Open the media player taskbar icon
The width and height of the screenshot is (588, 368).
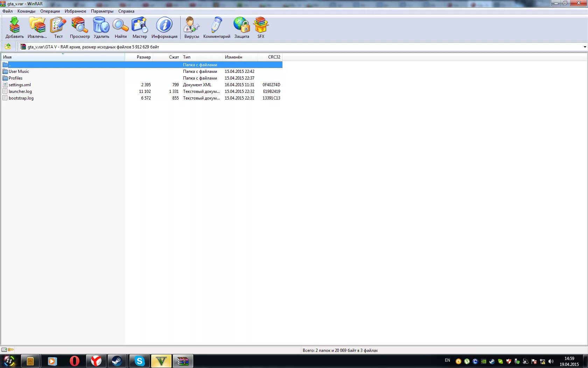[x=52, y=361]
